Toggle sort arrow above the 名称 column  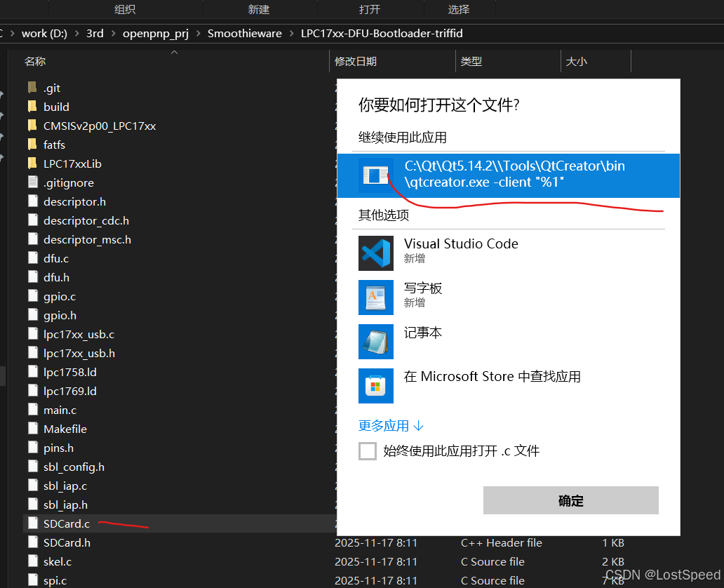coord(175,53)
